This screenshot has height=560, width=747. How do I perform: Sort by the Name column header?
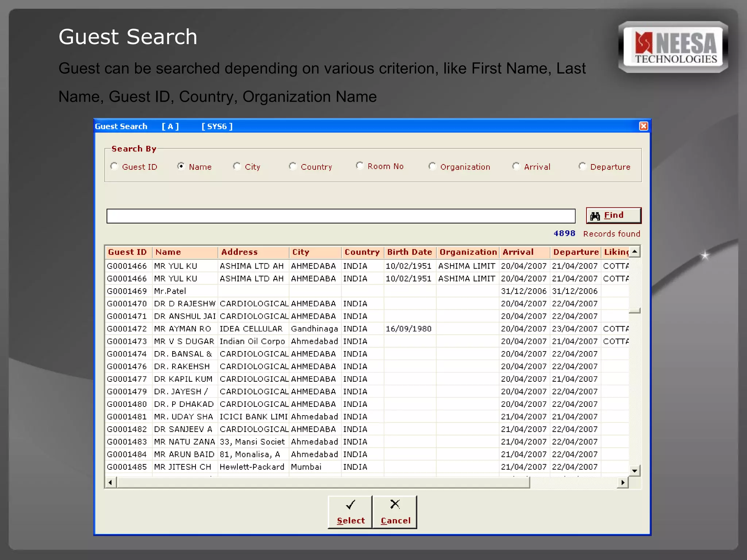(x=185, y=252)
